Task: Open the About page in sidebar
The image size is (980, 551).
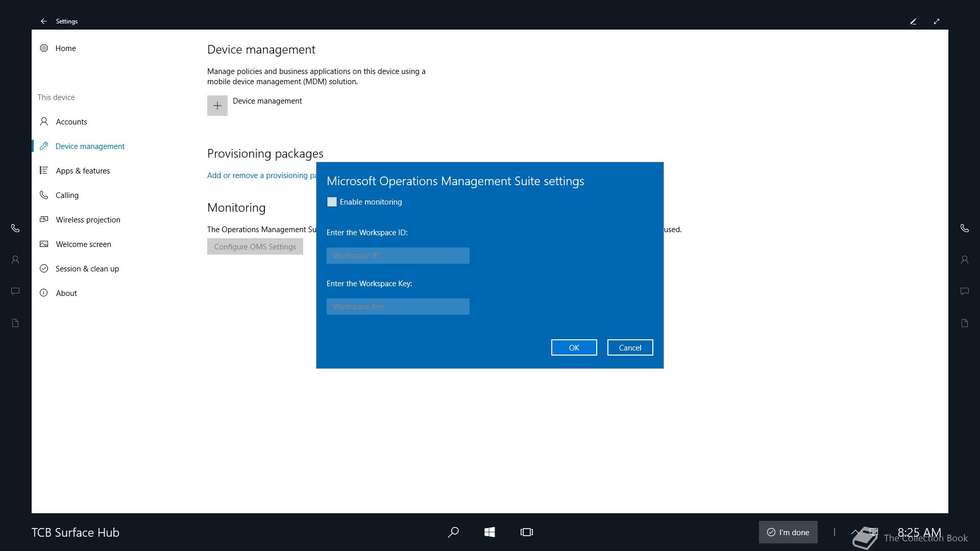Action: coord(66,293)
